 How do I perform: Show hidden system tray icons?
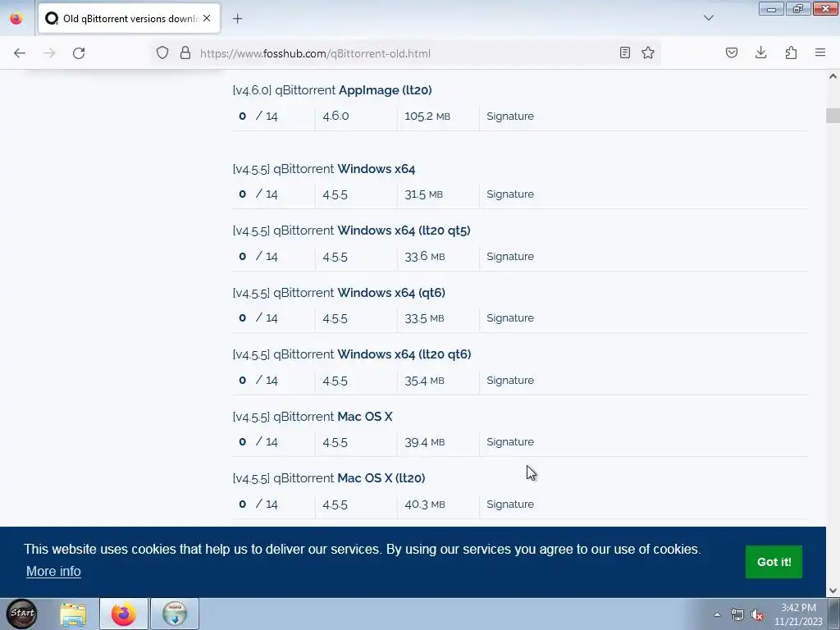pyautogui.click(x=717, y=614)
